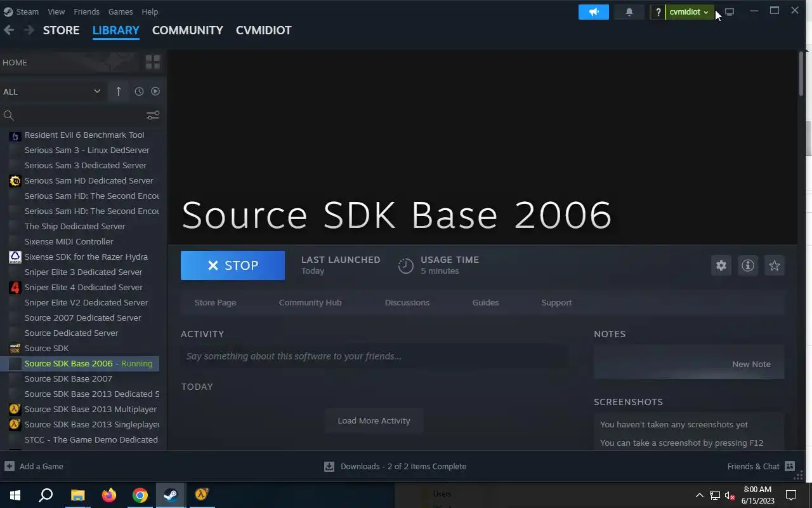Viewport: 812px width, 508px height.
Task: Open the Discussions link
Action: 407,302
